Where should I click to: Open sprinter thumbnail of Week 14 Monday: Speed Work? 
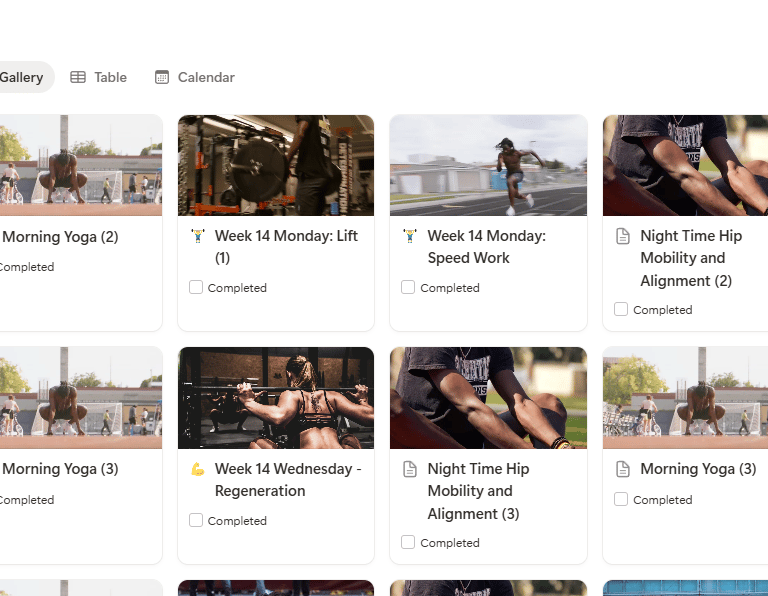click(488, 166)
